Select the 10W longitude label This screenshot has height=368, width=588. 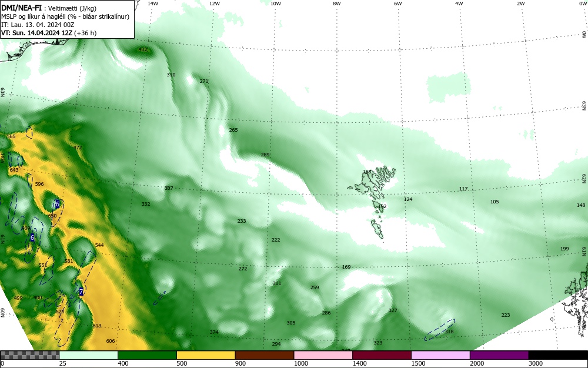tap(276, 4)
